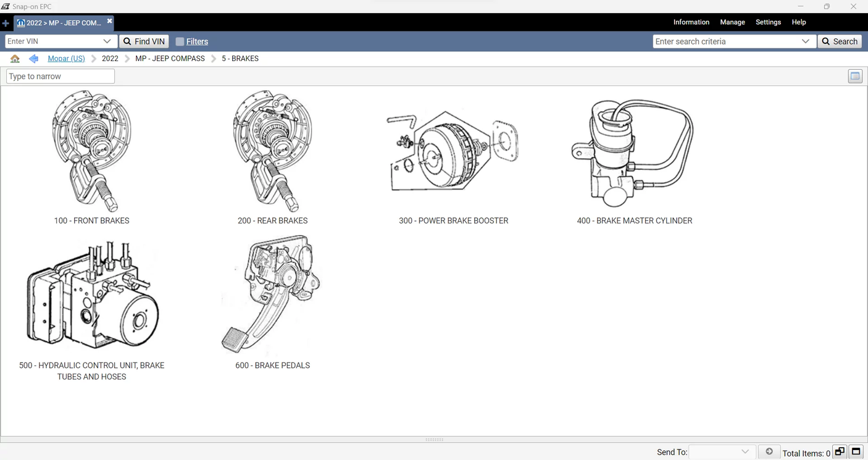Select the 2022 MP - JEEP COM tab
Viewport: 868px width, 460px height.
pyautogui.click(x=62, y=22)
